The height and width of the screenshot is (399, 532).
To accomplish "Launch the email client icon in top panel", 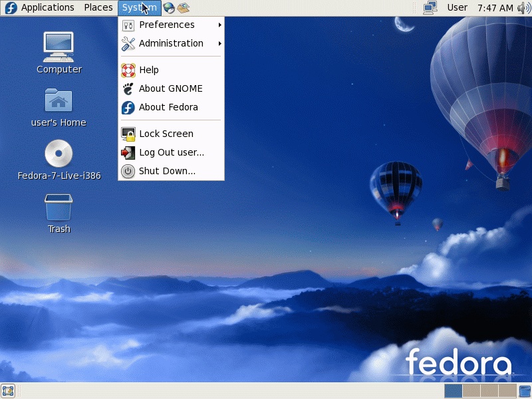I will pyautogui.click(x=184, y=8).
